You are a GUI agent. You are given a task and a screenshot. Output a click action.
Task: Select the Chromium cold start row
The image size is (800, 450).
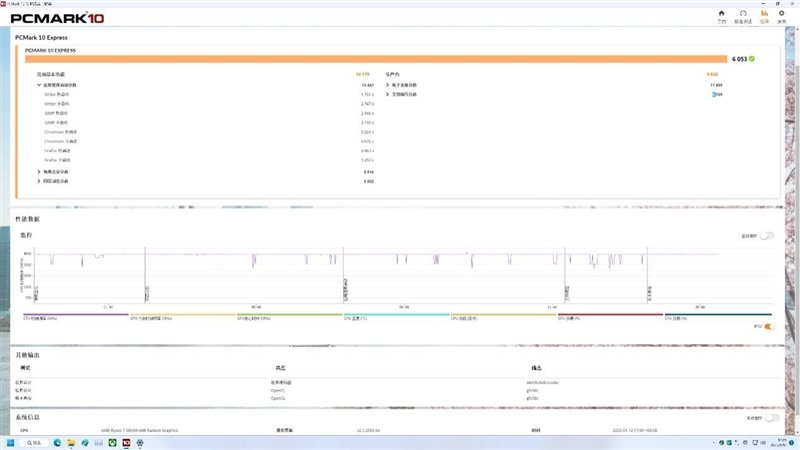click(x=209, y=141)
